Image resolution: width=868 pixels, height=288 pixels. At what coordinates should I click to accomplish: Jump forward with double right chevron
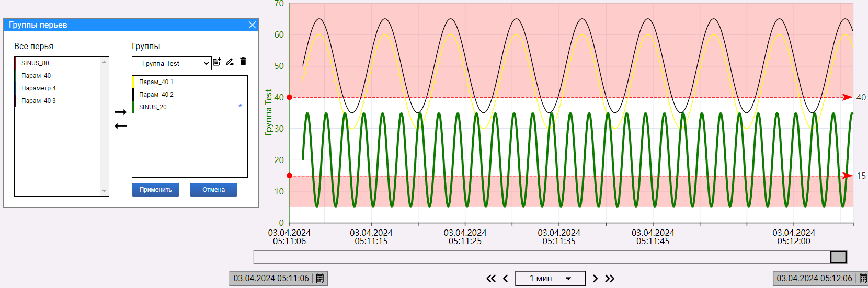pyautogui.click(x=610, y=279)
